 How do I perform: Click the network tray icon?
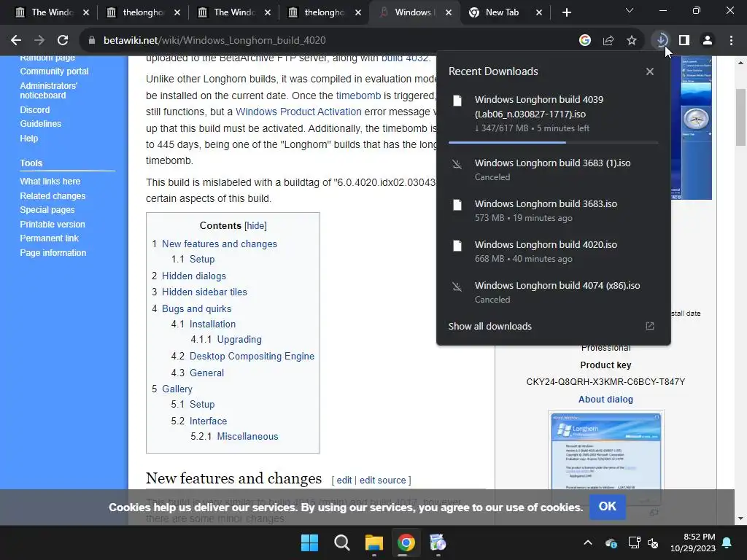tap(634, 542)
